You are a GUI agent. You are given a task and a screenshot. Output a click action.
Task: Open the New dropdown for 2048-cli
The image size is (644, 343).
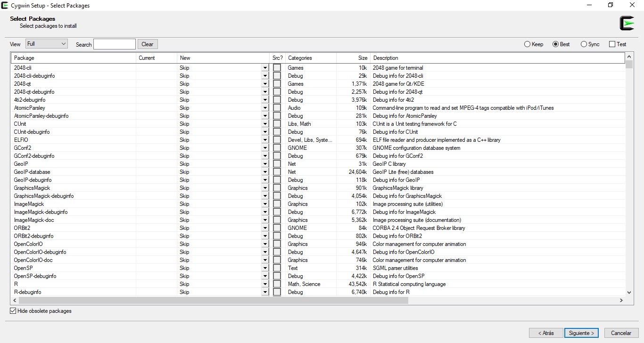(x=264, y=68)
